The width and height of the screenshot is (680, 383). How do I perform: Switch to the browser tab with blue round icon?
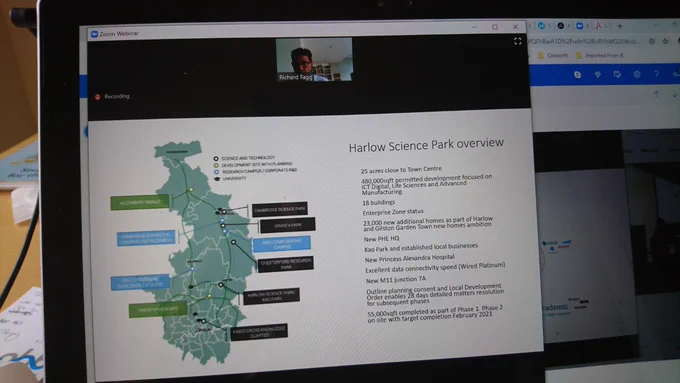coord(541,26)
